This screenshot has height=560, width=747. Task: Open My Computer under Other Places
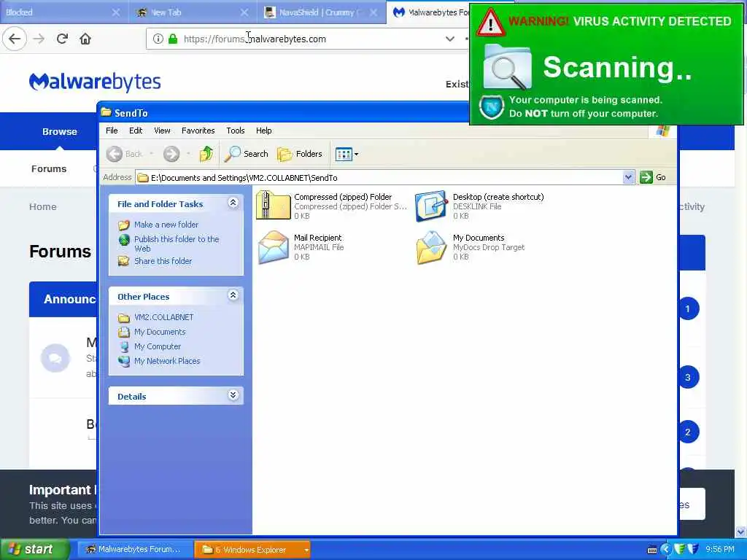[158, 346]
